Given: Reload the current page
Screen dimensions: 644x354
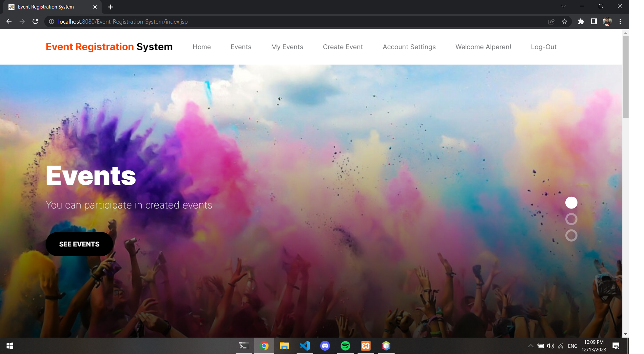Looking at the screenshot, I should [x=35, y=21].
